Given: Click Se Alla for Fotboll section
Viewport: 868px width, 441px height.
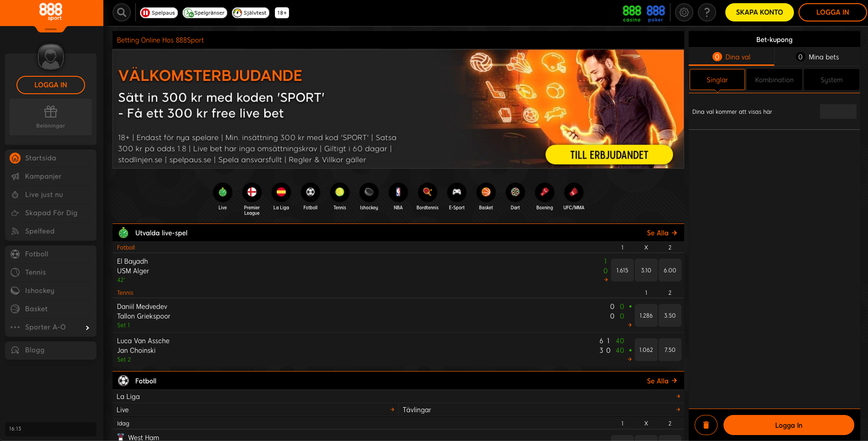Looking at the screenshot, I should (x=662, y=381).
